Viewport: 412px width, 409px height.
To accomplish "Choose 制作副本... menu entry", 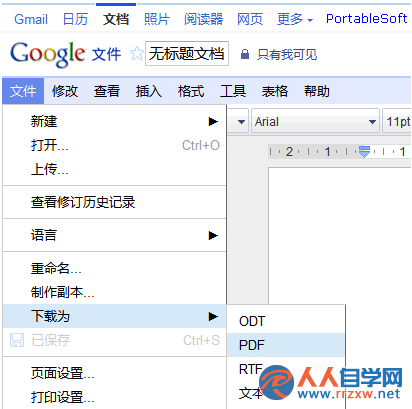I will (114, 292).
